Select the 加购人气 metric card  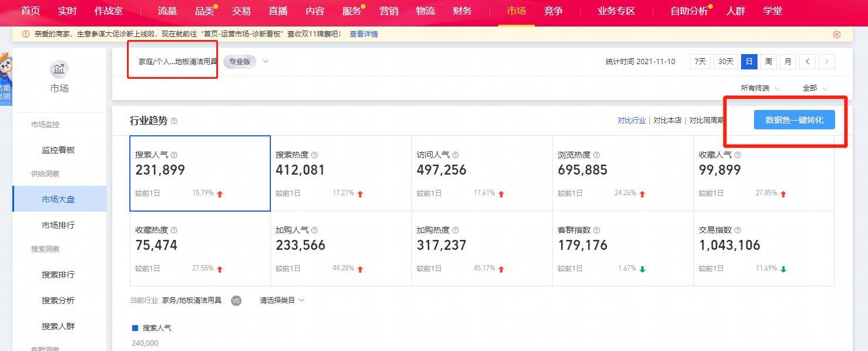(341, 249)
